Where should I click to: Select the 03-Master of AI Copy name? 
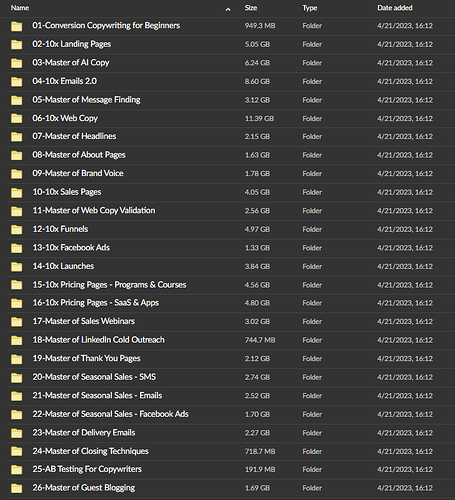pyautogui.click(x=71, y=63)
